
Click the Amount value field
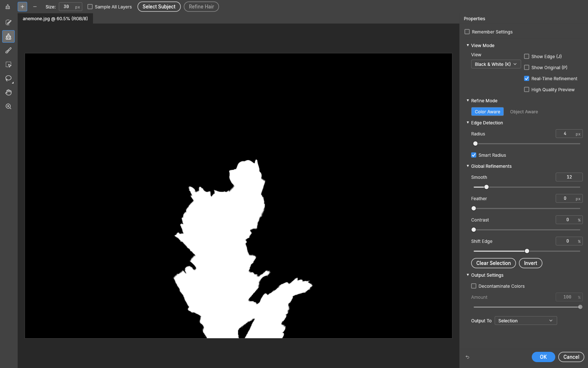click(569, 297)
